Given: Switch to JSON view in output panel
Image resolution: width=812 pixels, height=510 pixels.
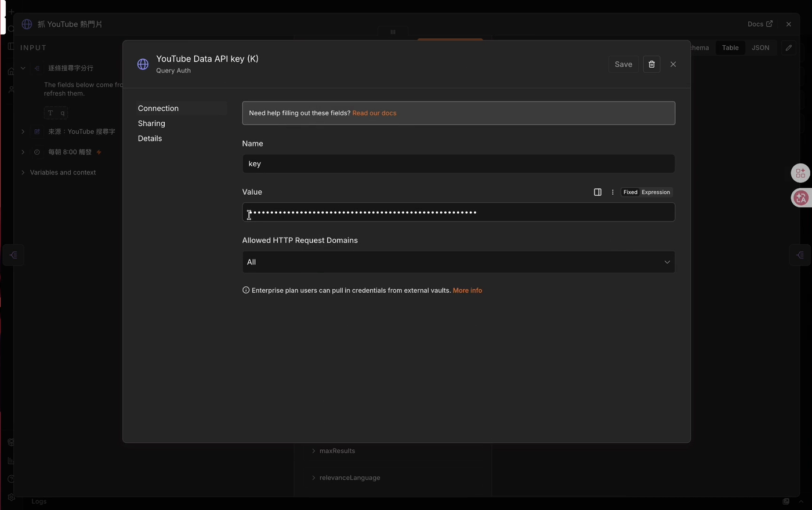Looking at the screenshot, I should tap(760, 48).
